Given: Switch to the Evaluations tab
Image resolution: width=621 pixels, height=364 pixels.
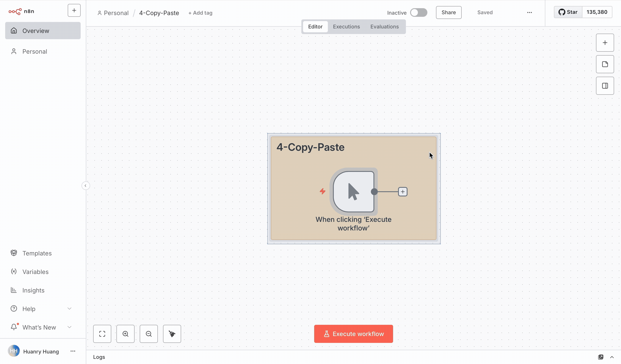Looking at the screenshot, I should 384,26.
